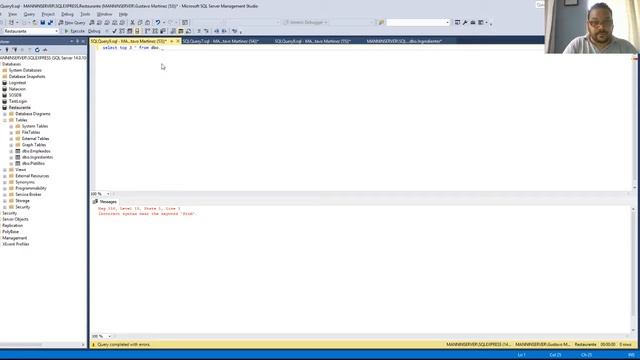Refresh Object Explorer with circular arrow icon
640x360 pixels.
coord(37,50)
